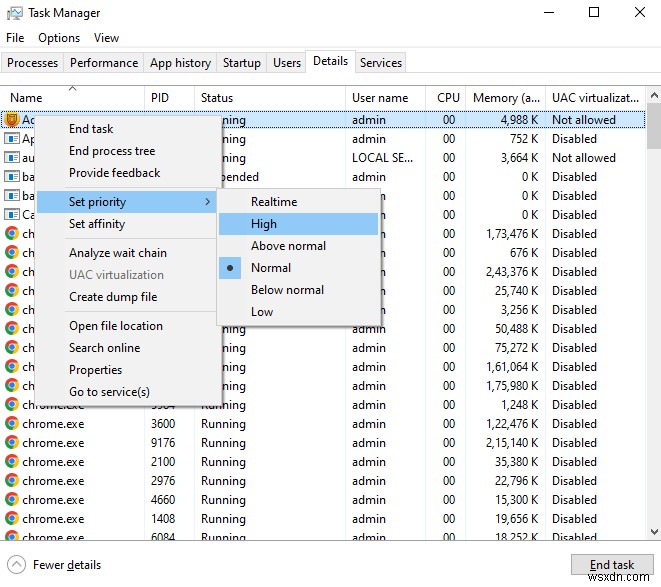Viewport: 661px width, 587px height.
Task: Open the View menu
Action: (106, 38)
